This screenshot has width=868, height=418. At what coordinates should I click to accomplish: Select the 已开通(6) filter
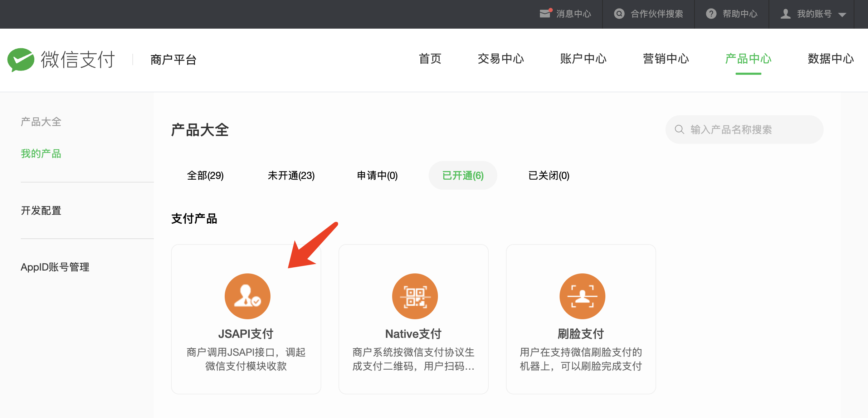coord(463,175)
